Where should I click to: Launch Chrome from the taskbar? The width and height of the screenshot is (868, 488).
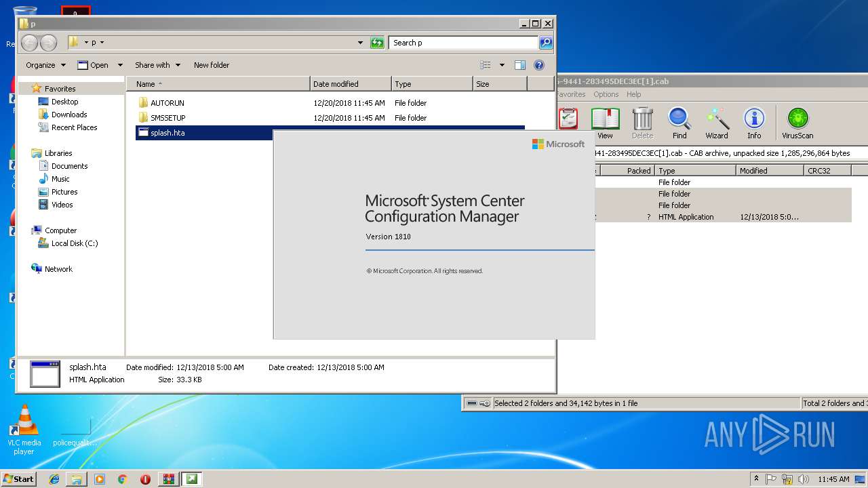point(122,479)
